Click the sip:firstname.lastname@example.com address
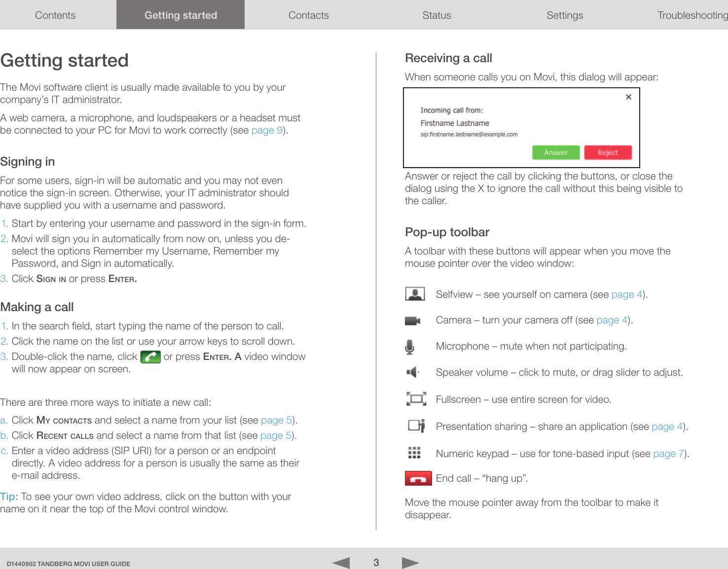This screenshot has width=728, height=569. [x=469, y=135]
